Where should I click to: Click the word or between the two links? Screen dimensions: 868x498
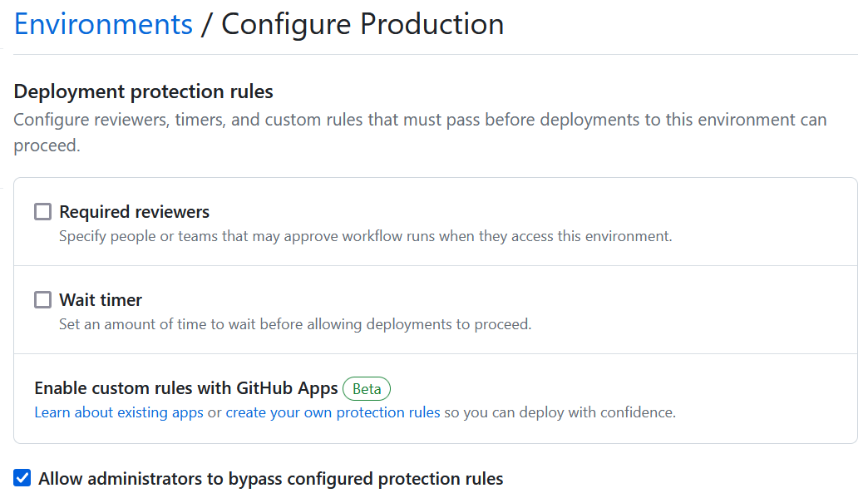click(x=215, y=413)
